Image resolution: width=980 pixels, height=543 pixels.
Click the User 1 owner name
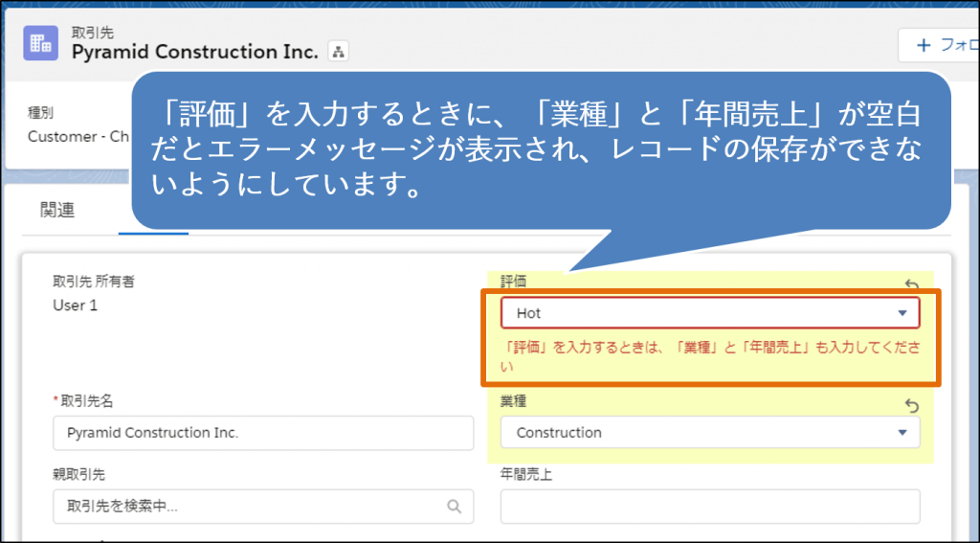coord(75,305)
